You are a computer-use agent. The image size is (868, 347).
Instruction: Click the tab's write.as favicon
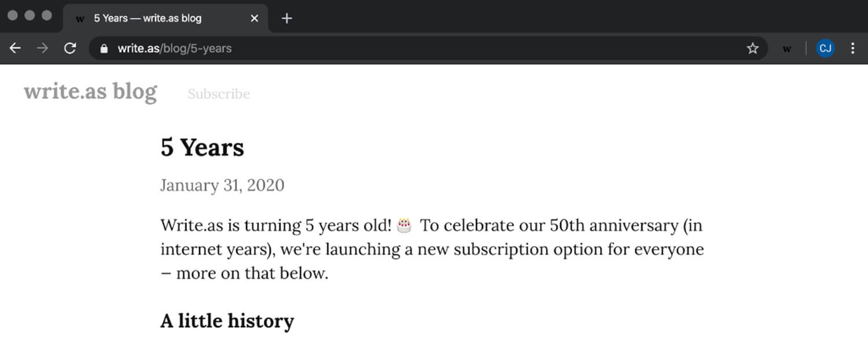pos(80,19)
